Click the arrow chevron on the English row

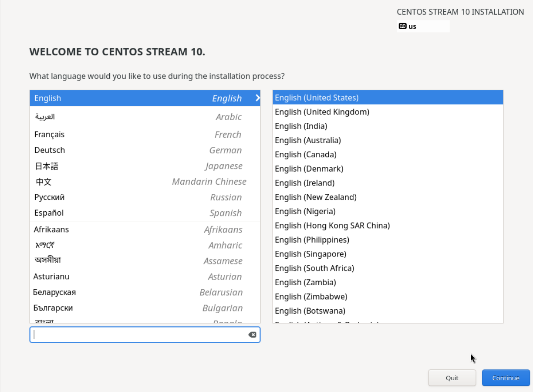tap(257, 98)
